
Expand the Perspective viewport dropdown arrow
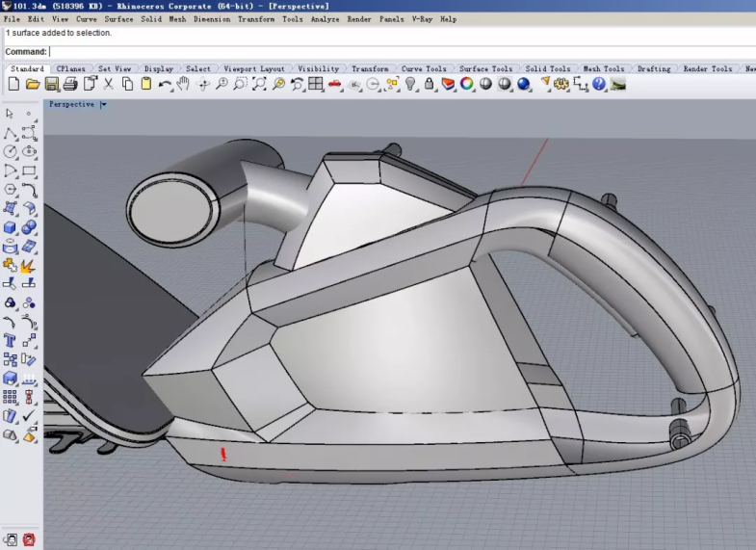[103, 105]
